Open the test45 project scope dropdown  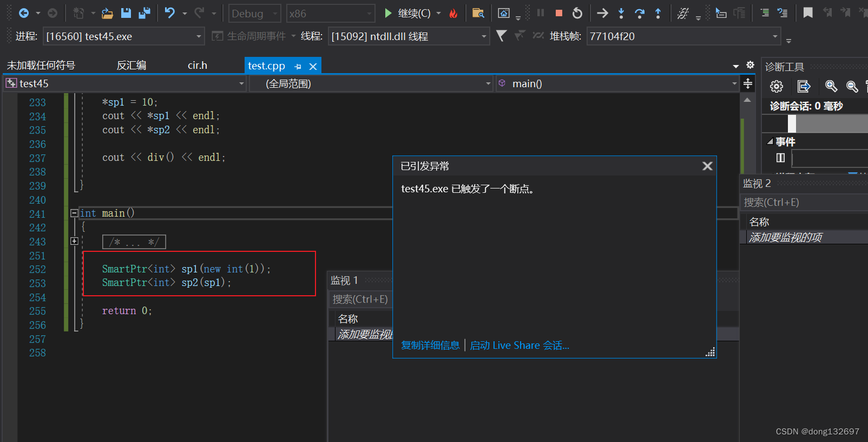(125, 83)
